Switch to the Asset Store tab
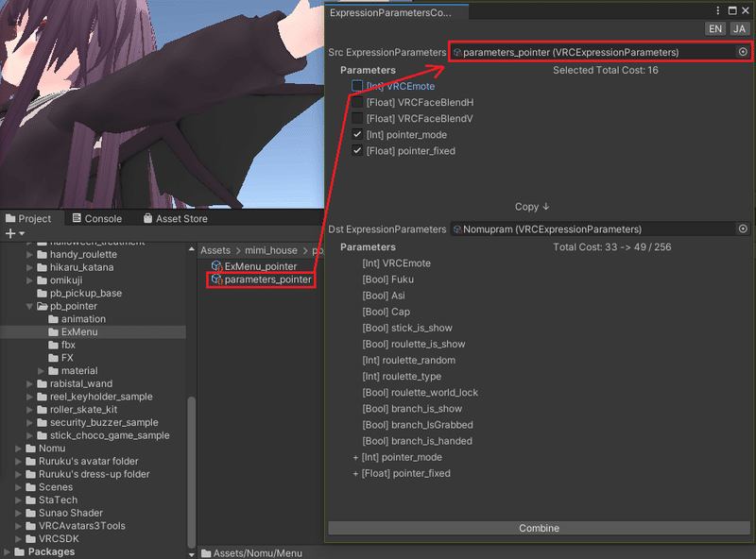Screen dimensions: 756x559 coord(176,218)
